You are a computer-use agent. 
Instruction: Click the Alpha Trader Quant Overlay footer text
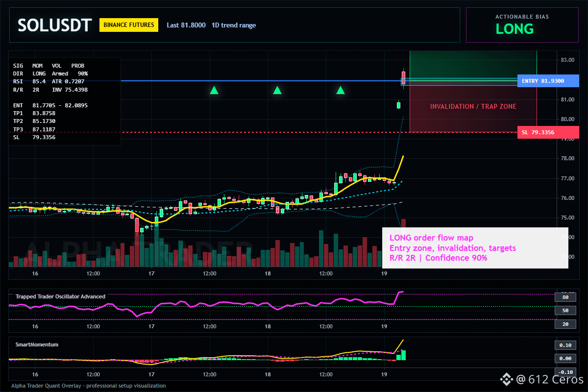[x=88, y=386]
